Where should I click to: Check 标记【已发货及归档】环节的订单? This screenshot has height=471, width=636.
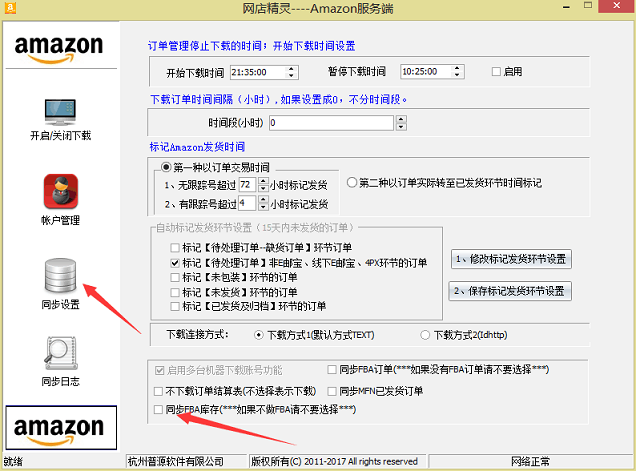tap(175, 306)
